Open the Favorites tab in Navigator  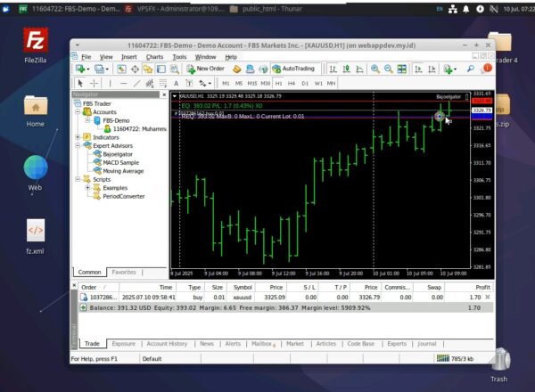pyautogui.click(x=124, y=272)
